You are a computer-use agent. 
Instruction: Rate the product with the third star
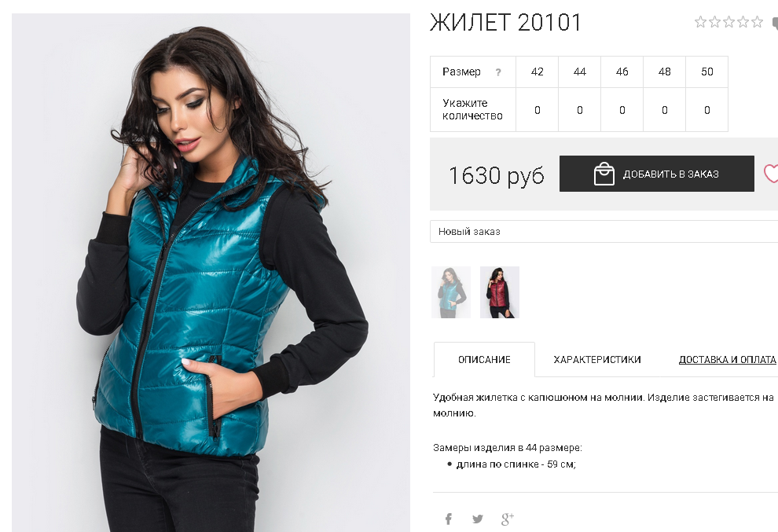pyautogui.click(x=728, y=22)
